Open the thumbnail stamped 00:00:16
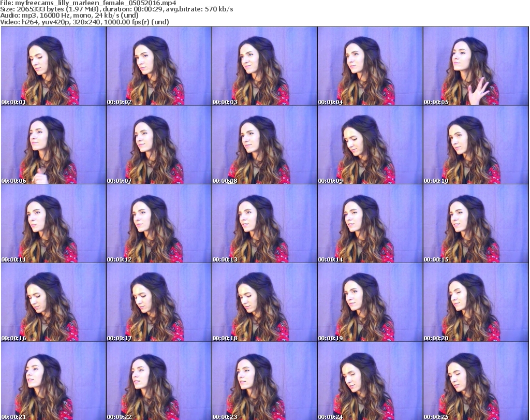Image resolution: width=530 pixels, height=420 pixels. click(x=53, y=302)
